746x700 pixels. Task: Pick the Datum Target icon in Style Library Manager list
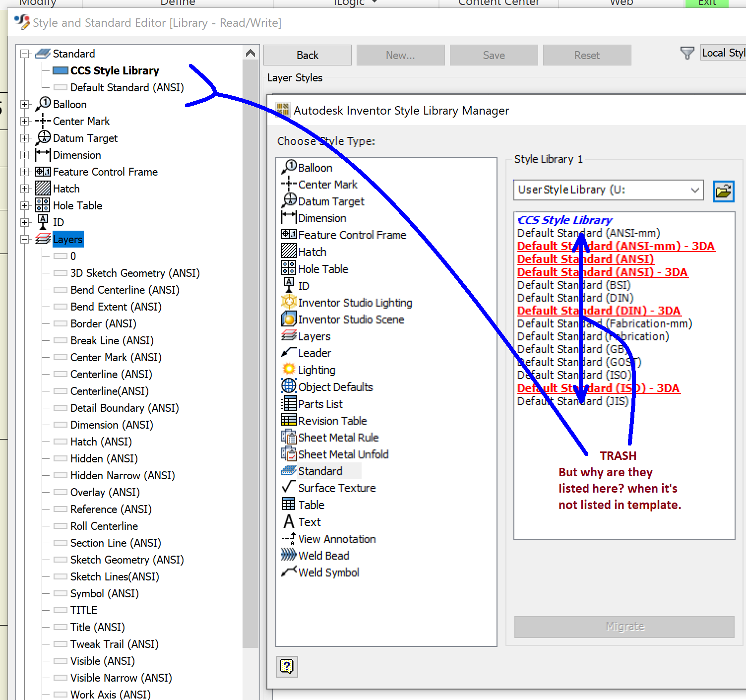289,201
